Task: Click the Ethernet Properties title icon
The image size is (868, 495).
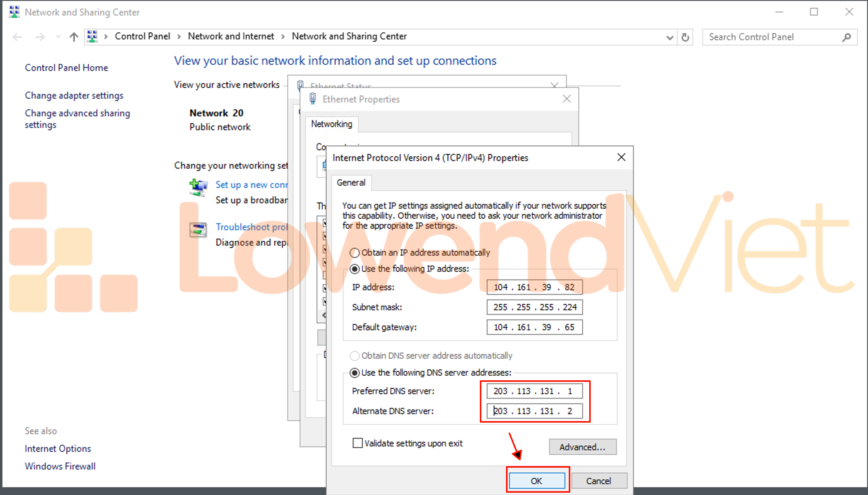Action: pos(313,99)
